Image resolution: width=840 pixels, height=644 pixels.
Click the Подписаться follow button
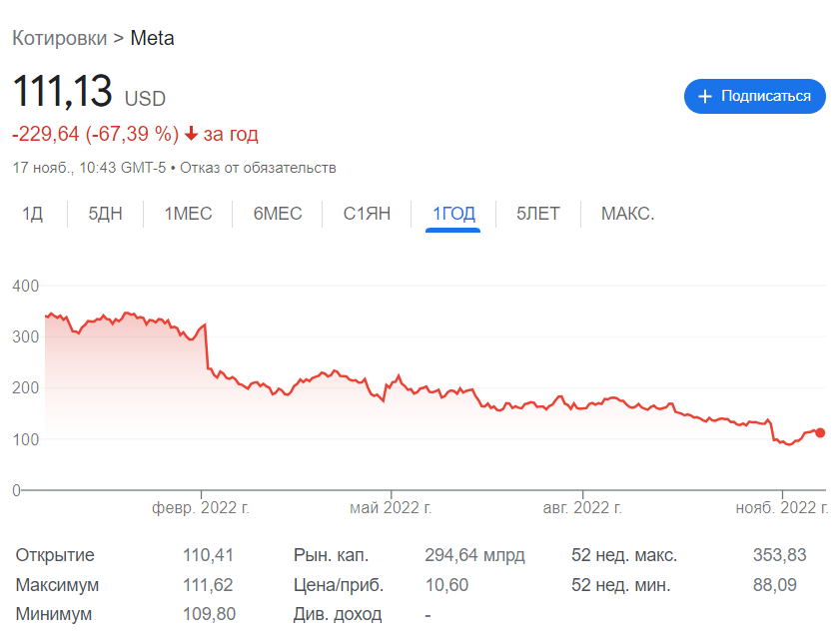click(755, 97)
